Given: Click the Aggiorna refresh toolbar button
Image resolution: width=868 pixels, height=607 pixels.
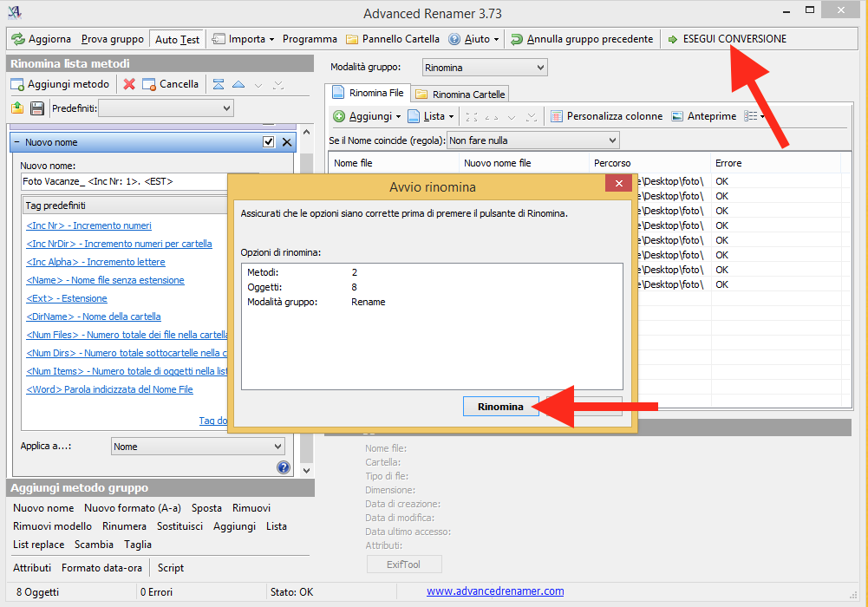Looking at the screenshot, I should pyautogui.click(x=42, y=39).
